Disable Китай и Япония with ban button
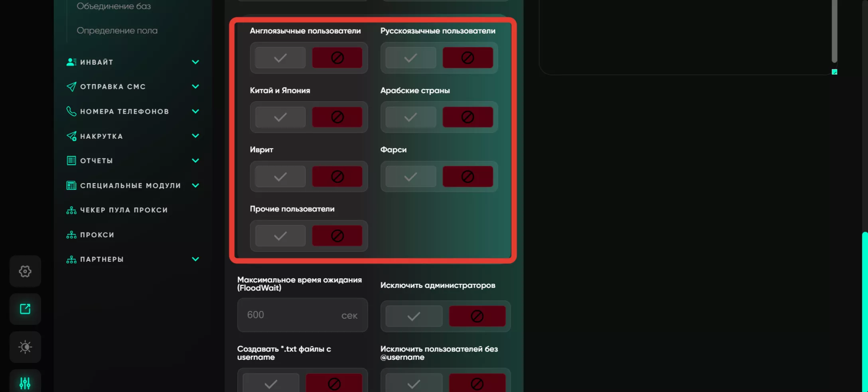This screenshot has width=868, height=392. click(337, 117)
